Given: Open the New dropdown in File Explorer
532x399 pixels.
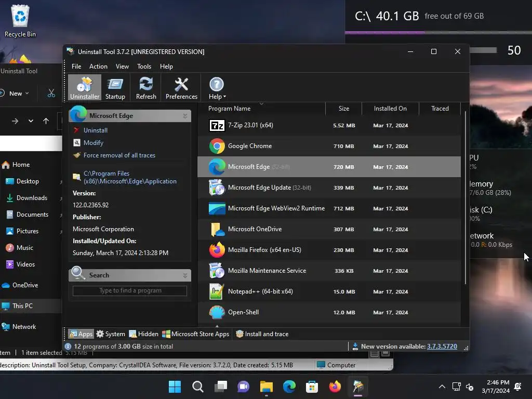Looking at the screenshot, I should click(x=15, y=94).
